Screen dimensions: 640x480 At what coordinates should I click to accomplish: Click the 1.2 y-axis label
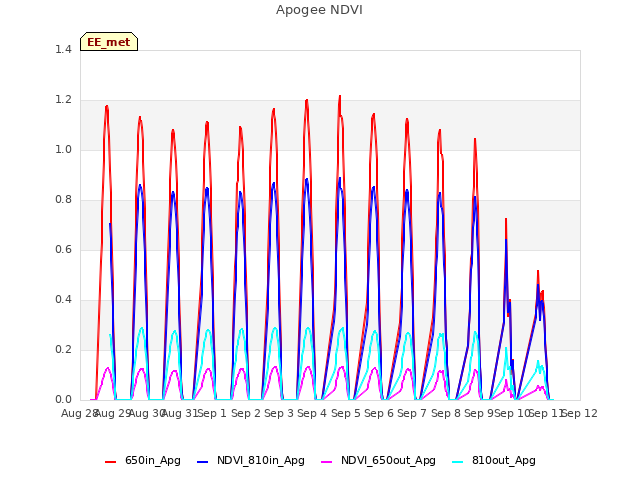[x=63, y=100]
